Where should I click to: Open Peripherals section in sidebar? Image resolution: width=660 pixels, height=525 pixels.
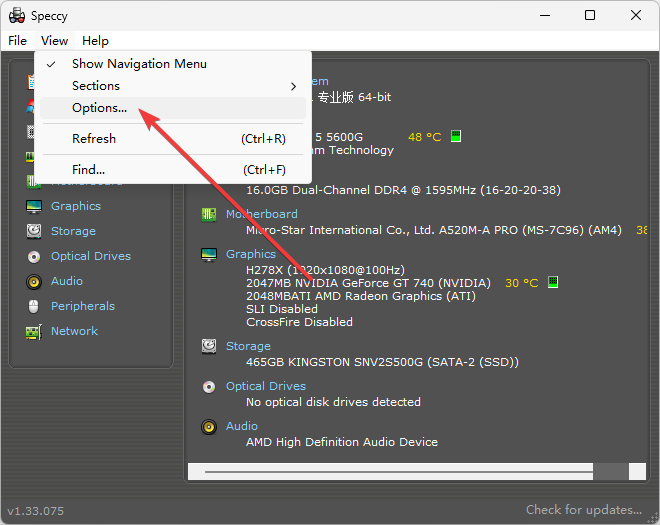pos(83,306)
